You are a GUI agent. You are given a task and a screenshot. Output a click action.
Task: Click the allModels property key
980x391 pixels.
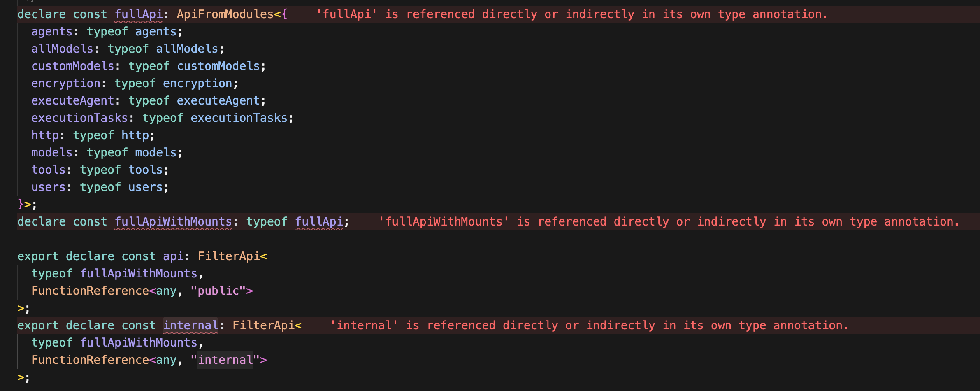[x=63, y=49]
